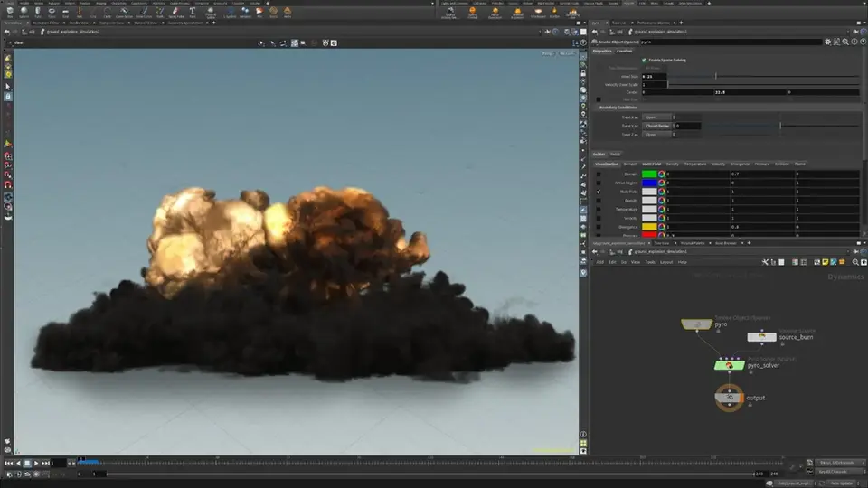Toggle Max Size checkbox
This screenshot has height=488, width=868.
pyautogui.click(x=599, y=99)
